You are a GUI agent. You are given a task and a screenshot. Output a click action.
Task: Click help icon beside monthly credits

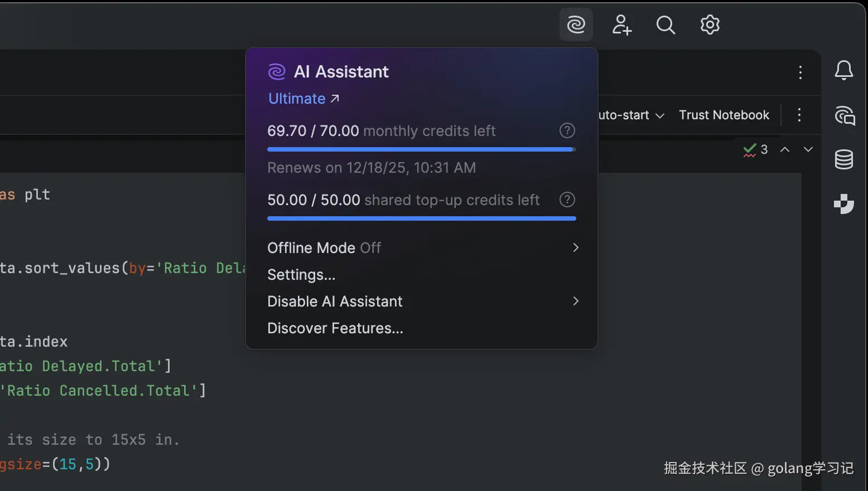tap(567, 130)
